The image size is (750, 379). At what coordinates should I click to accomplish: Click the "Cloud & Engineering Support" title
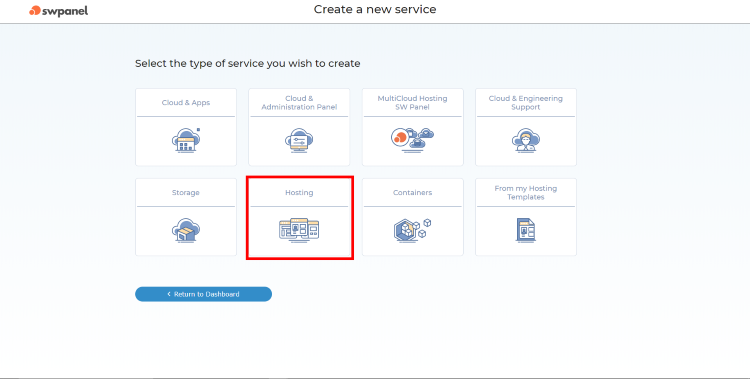click(526, 103)
